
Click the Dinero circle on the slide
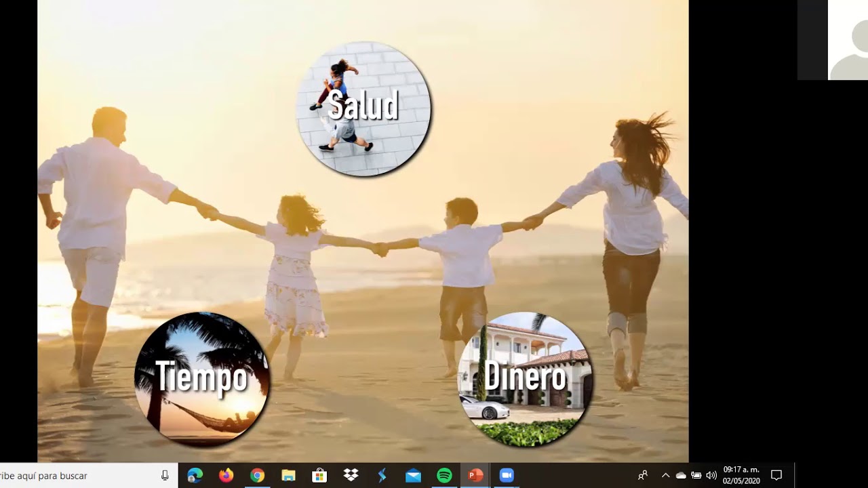[x=525, y=379]
